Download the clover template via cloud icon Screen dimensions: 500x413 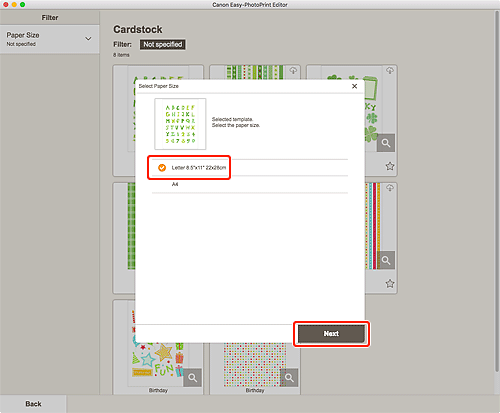click(x=390, y=71)
